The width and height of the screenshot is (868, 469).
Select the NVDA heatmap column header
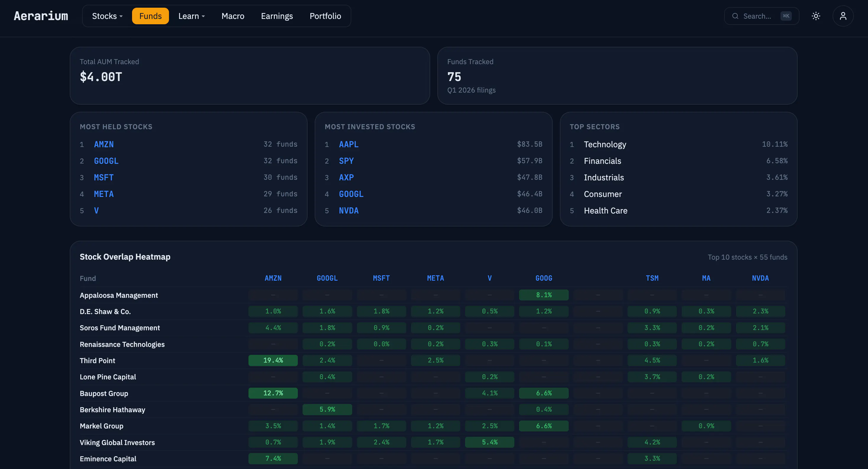[x=760, y=278]
